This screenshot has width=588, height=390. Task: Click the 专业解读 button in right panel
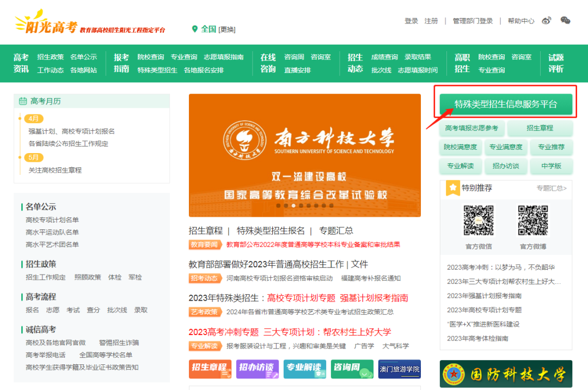tap(460, 166)
